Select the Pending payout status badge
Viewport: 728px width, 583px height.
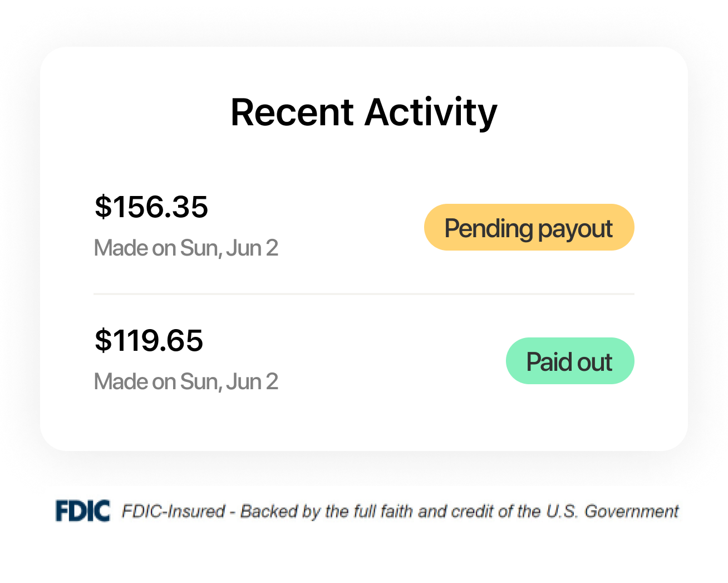pyautogui.click(x=529, y=227)
